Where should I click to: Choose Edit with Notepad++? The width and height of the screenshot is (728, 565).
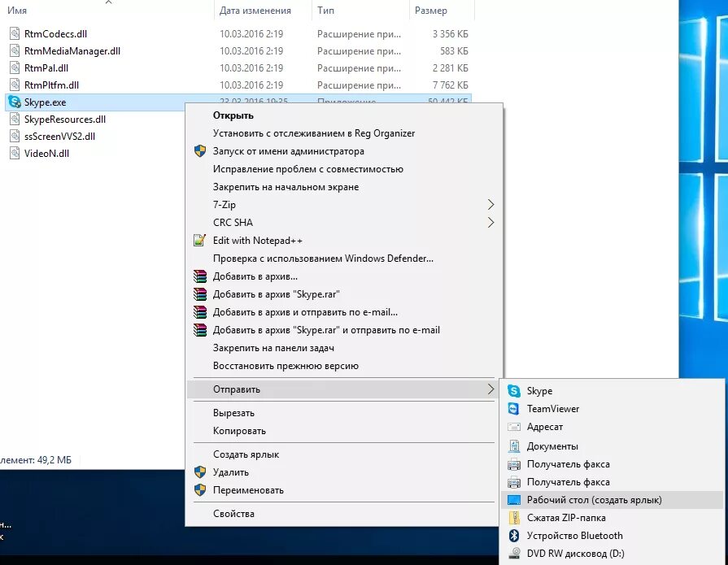344,241
